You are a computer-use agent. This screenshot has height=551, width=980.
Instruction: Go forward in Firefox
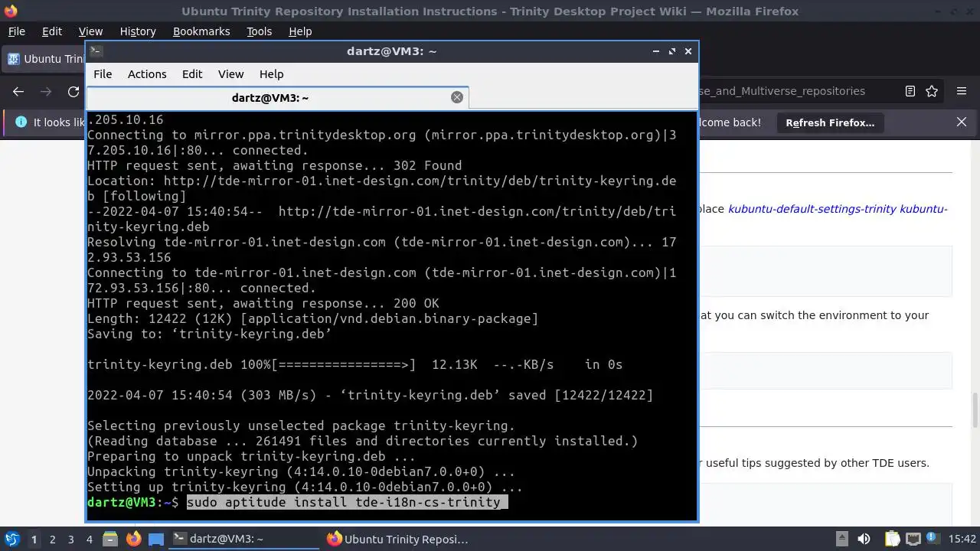(46, 91)
